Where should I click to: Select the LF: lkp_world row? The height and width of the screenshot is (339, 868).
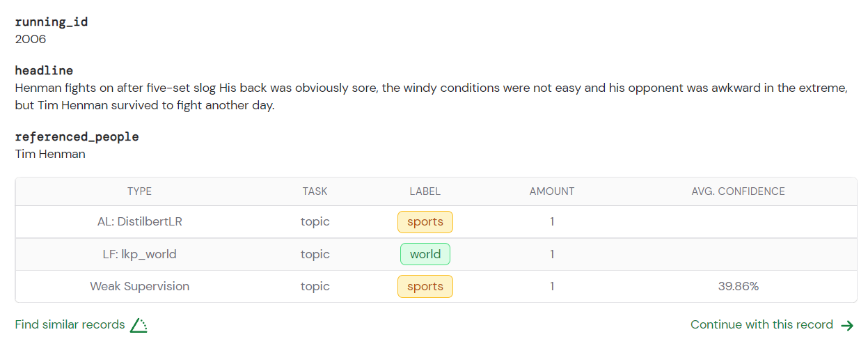click(x=436, y=254)
